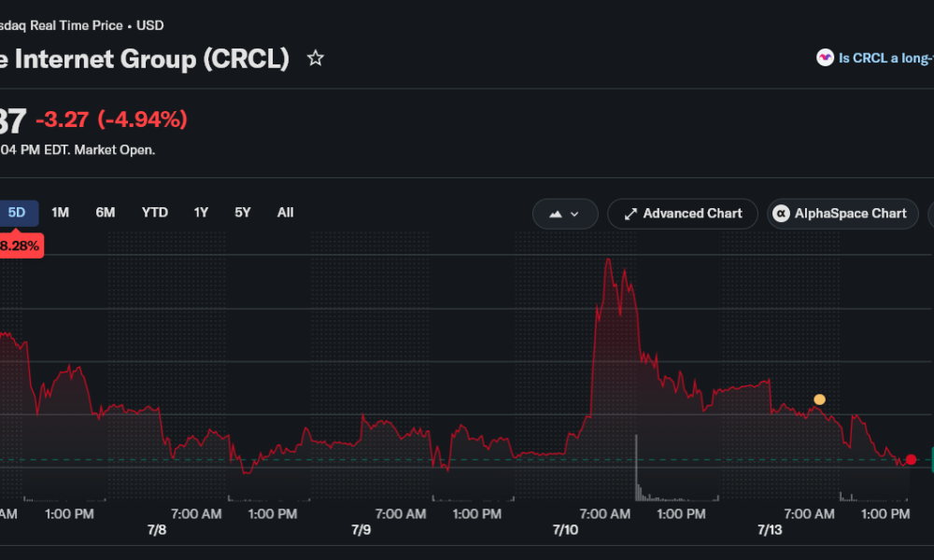Click the 'Market Open.' status text

point(114,150)
